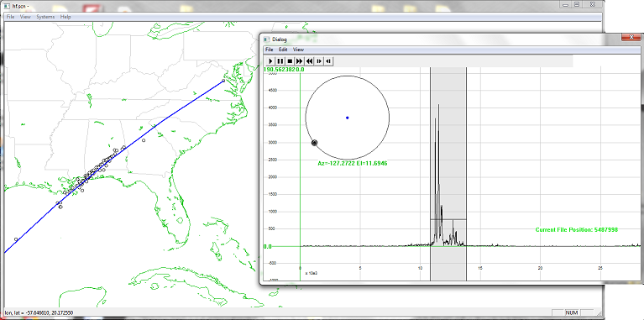This screenshot has height=320, width=644.
Task: Select the blue center dot in polar plot
Action: [x=348, y=118]
